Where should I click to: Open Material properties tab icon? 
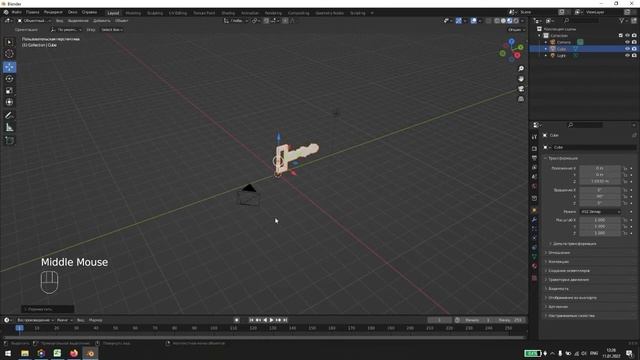click(x=534, y=266)
